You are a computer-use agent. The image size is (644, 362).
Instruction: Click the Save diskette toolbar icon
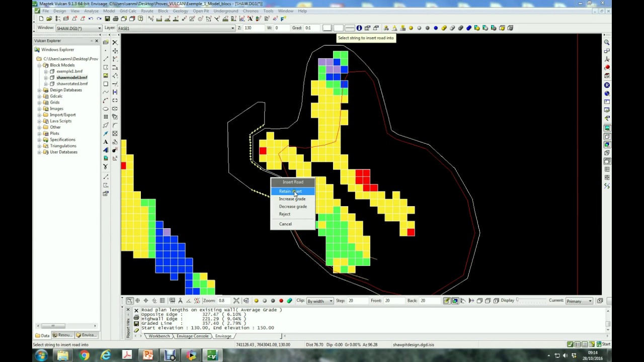pos(107,19)
